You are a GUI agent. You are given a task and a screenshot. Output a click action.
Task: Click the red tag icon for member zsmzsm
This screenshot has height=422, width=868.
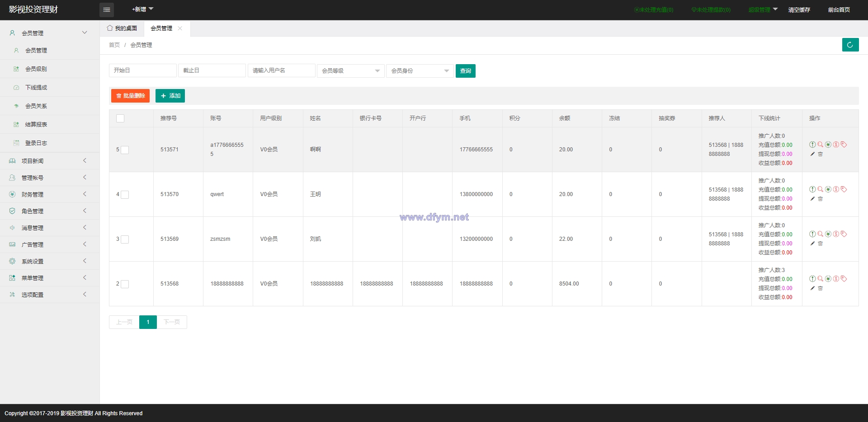click(844, 234)
